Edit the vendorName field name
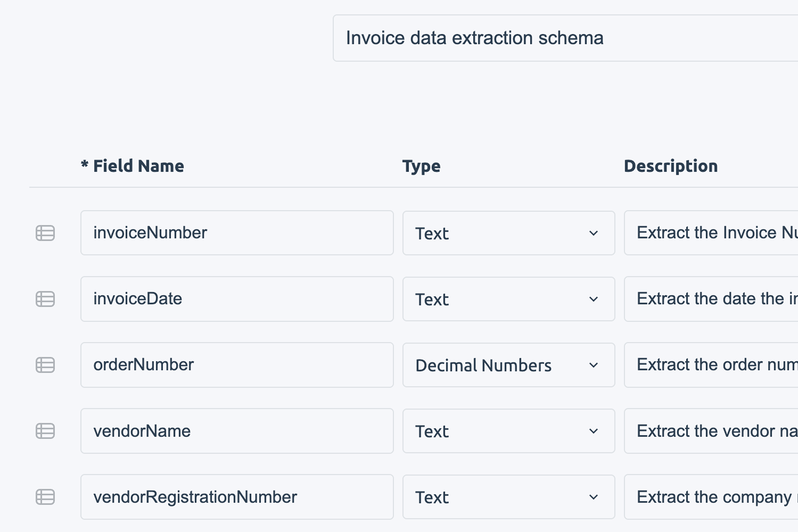 point(237,431)
